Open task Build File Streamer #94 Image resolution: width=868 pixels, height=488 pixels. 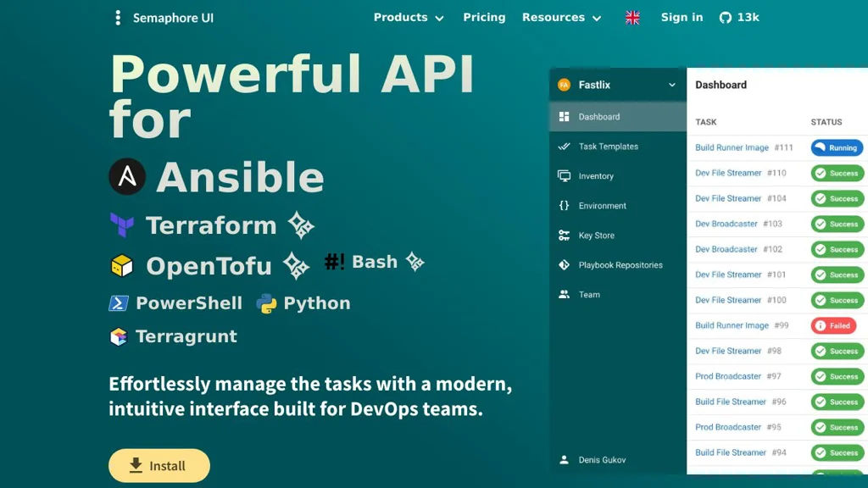point(741,453)
